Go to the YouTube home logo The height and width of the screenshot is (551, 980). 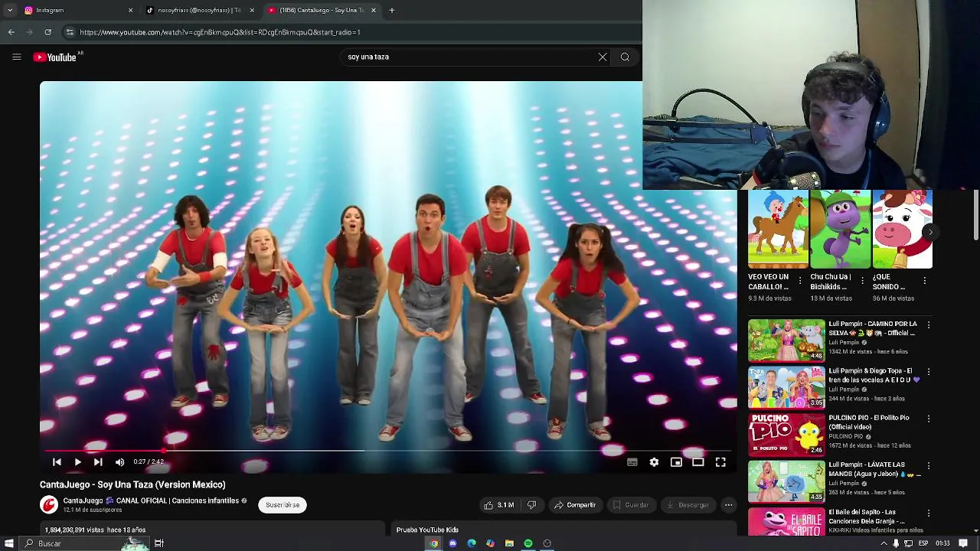(56, 57)
